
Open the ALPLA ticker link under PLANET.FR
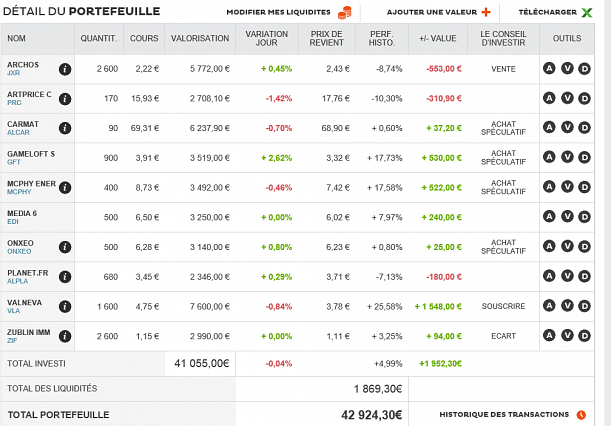(18, 281)
